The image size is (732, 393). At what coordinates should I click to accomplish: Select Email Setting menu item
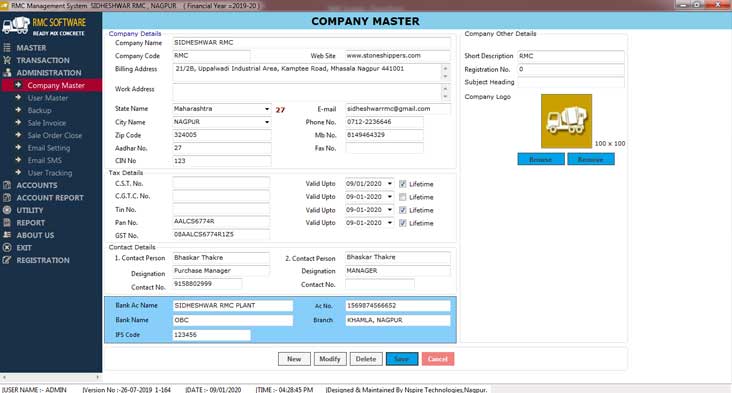point(49,148)
